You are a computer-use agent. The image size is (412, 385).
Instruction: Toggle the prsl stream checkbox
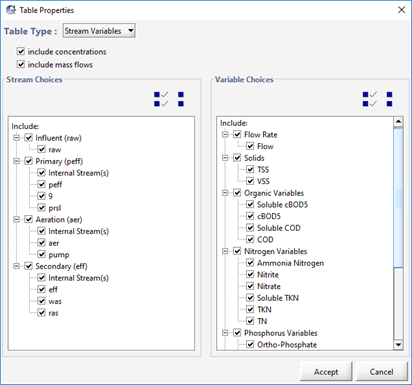coord(41,208)
